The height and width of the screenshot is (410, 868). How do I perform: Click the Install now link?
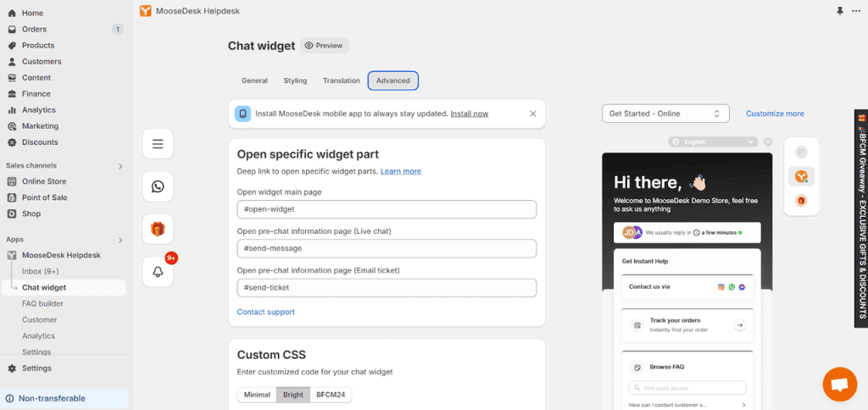coord(470,114)
